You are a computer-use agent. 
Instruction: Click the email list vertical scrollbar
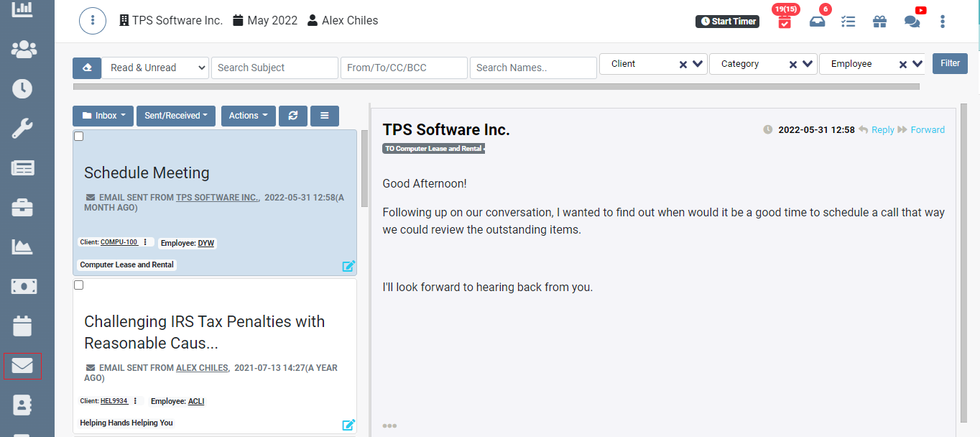364,170
